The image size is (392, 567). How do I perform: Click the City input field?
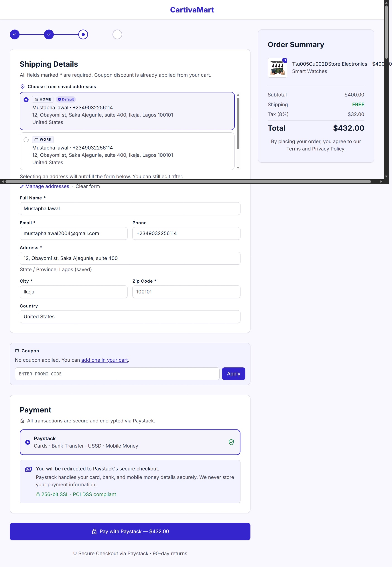coord(73,292)
